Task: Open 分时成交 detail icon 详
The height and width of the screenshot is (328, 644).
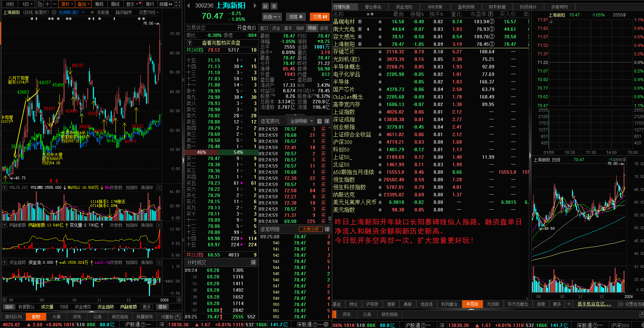Action: pos(254,262)
